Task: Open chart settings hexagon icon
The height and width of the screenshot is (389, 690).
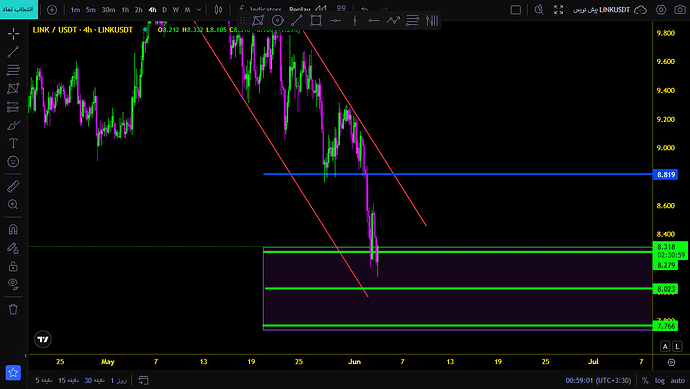Action: point(661,10)
